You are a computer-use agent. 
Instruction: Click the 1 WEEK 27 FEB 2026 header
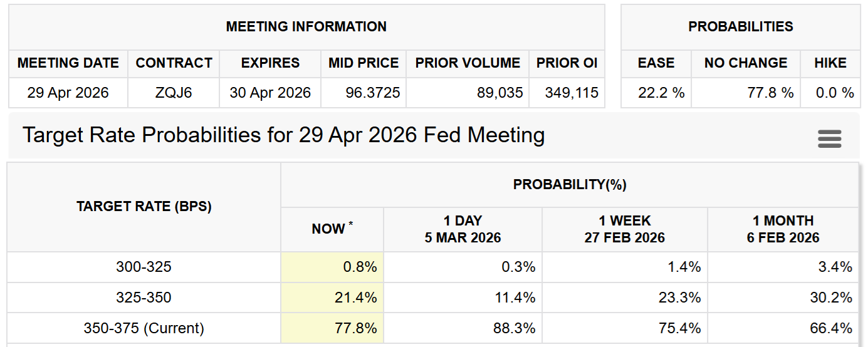[624, 229]
